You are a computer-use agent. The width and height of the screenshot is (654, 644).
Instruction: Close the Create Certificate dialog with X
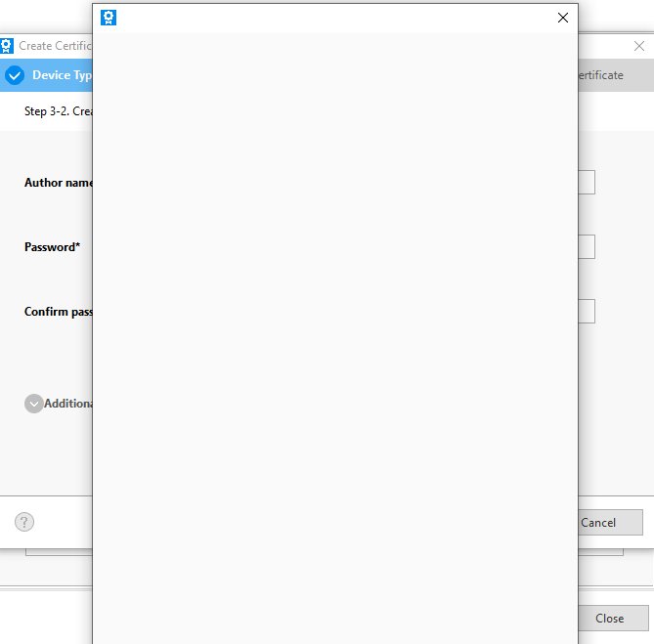(639, 46)
